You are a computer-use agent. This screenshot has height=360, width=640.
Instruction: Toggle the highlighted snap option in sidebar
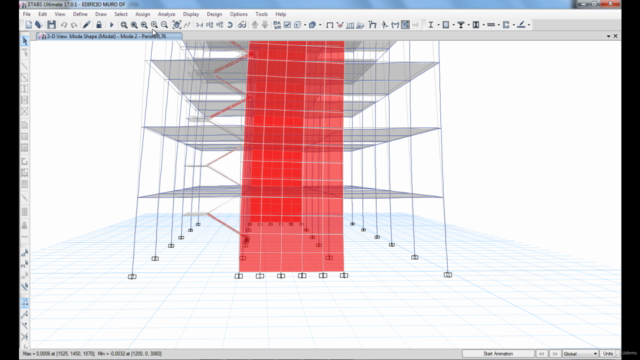pos(24,303)
